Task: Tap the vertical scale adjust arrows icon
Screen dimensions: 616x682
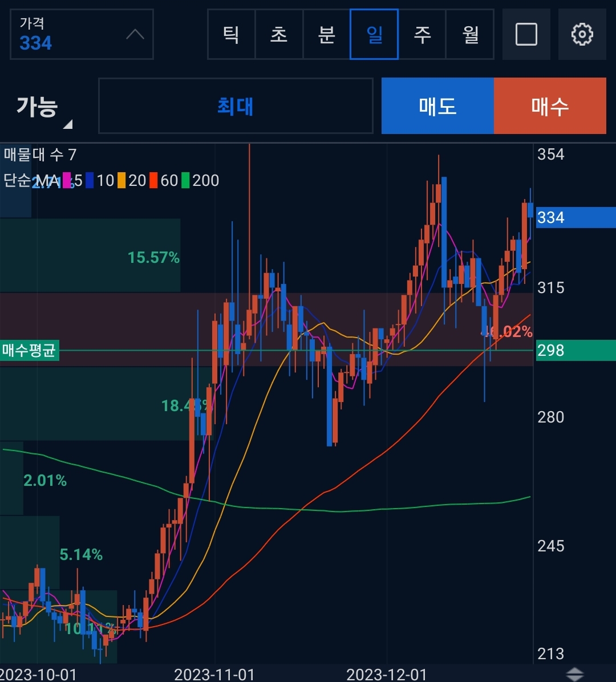Action: point(575,674)
